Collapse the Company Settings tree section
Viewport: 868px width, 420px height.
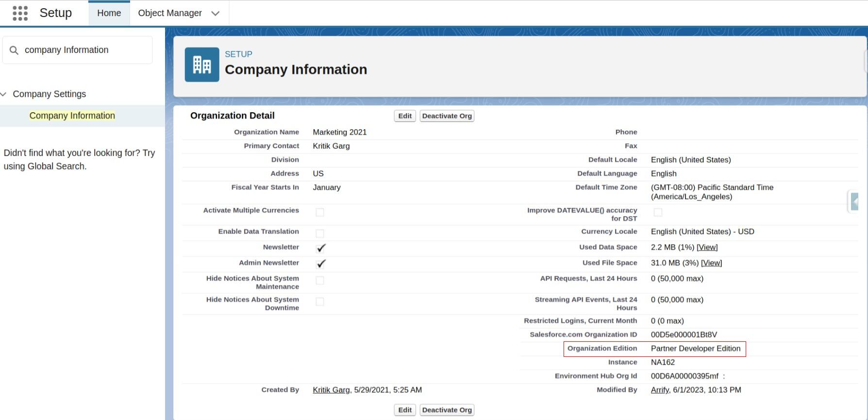4,94
